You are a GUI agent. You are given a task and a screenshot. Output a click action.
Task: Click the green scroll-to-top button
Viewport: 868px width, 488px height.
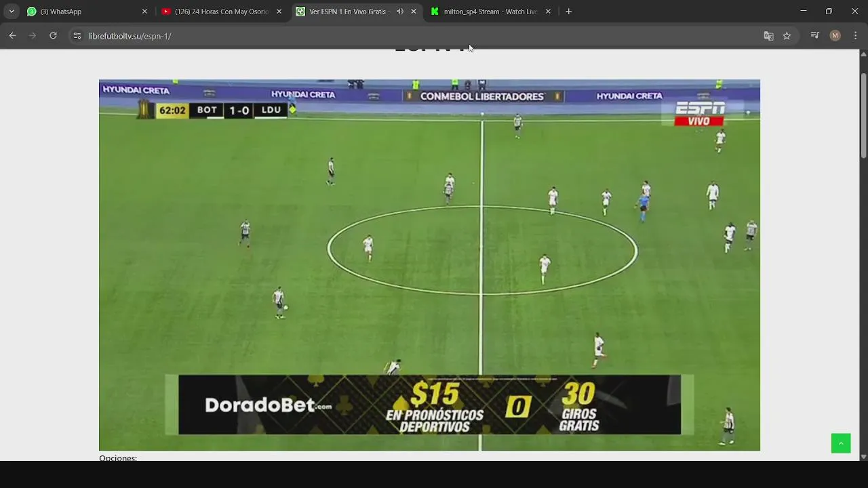pos(841,443)
